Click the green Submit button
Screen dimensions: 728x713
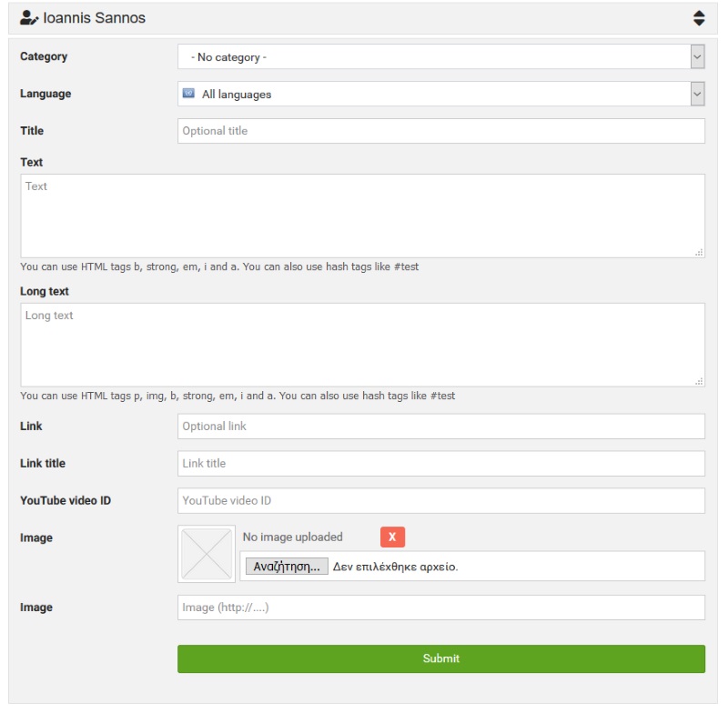coord(441,658)
